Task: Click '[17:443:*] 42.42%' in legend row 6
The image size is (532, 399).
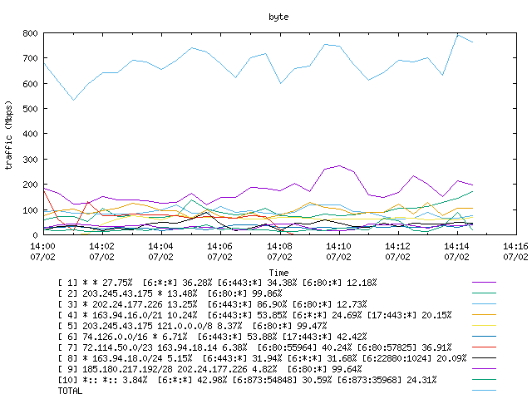Action: click(325, 337)
